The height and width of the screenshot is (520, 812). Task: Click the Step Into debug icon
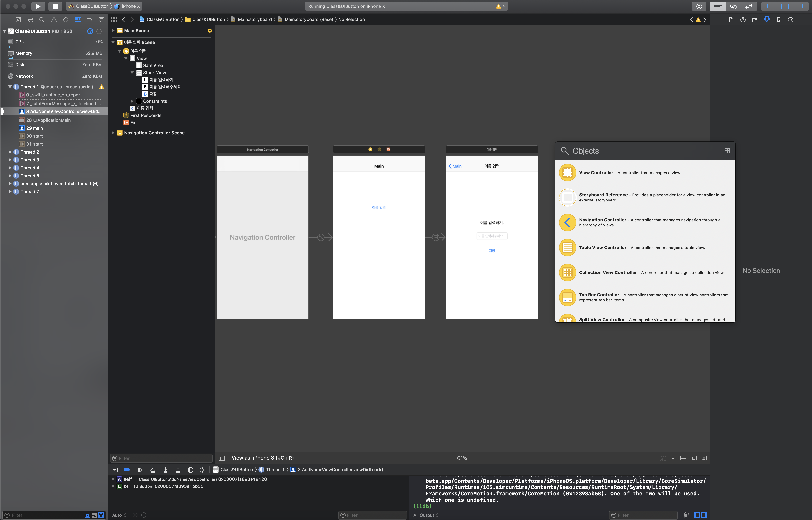click(165, 470)
